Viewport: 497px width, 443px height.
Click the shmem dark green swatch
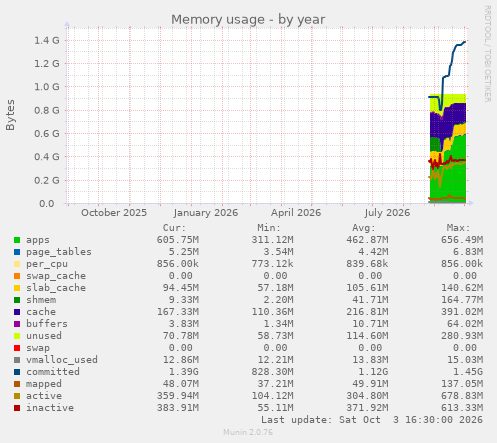pos(17,300)
